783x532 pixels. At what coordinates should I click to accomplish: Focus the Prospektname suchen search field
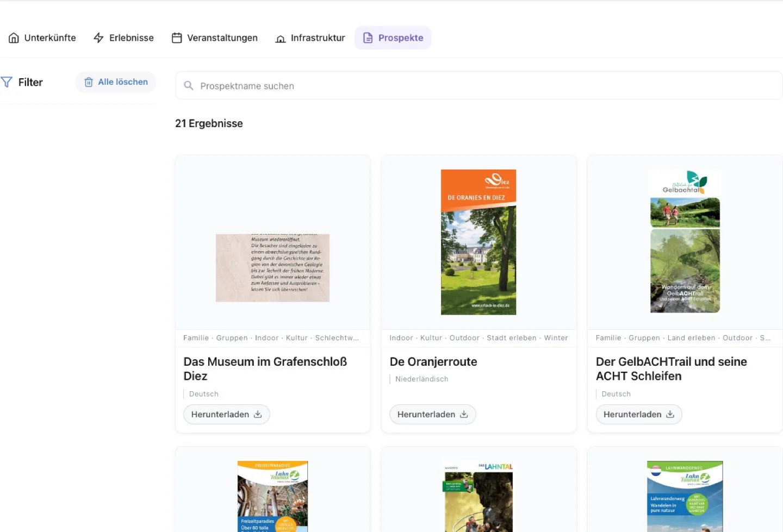[x=478, y=86]
